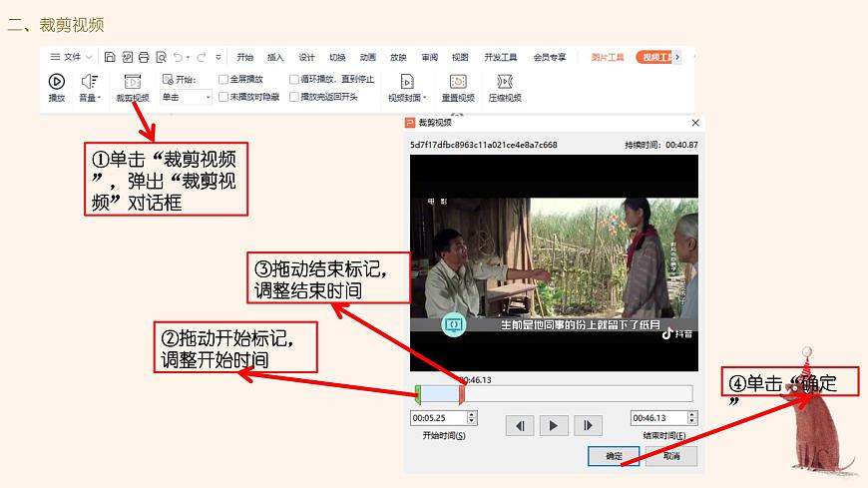Click the redo arrow icon

coord(202,57)
